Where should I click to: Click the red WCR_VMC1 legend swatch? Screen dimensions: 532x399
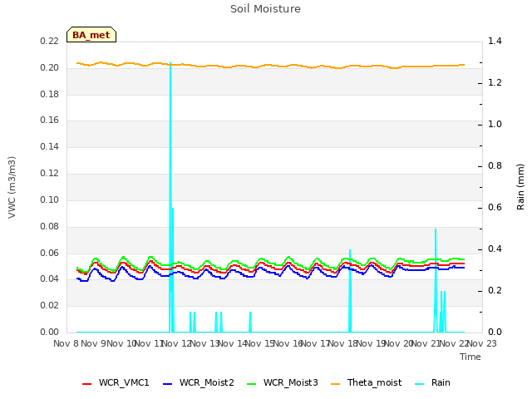click(x=86, y=384)
